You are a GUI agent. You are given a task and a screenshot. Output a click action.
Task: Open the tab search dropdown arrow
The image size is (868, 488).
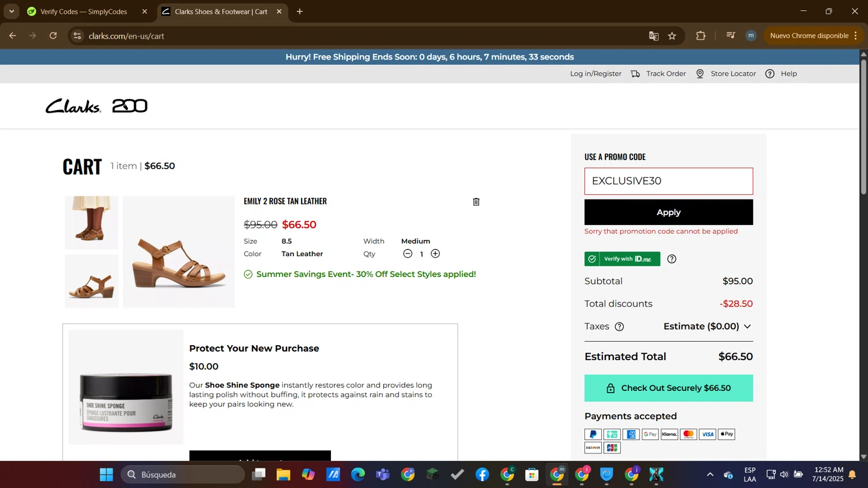[x=12, y=12]
